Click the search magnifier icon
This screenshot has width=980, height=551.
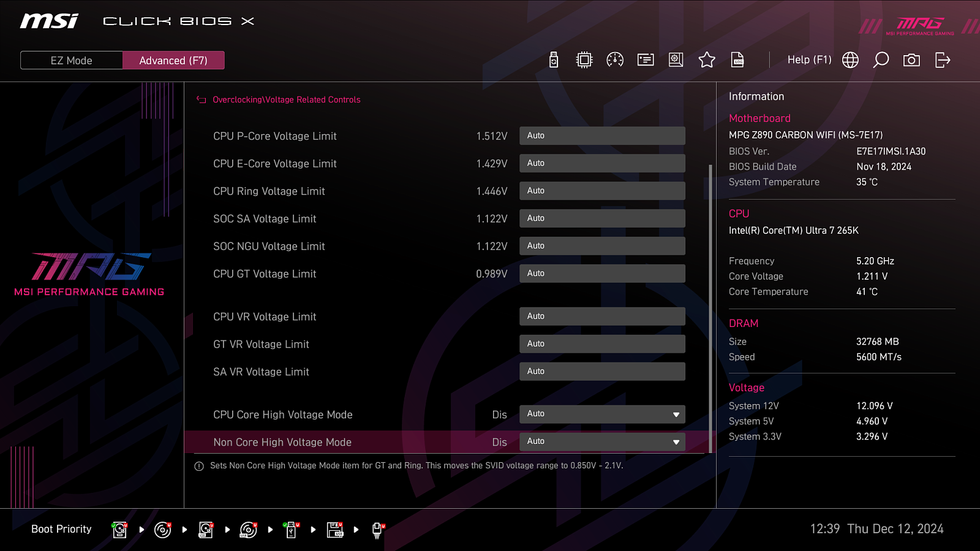881,60
